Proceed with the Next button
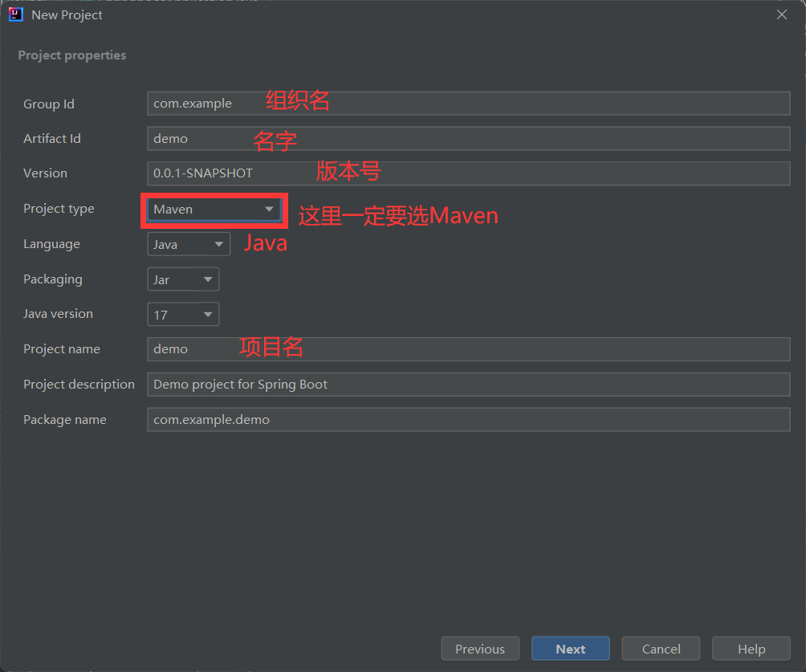This screenshot has height=672, width=806. coord(571,649)
